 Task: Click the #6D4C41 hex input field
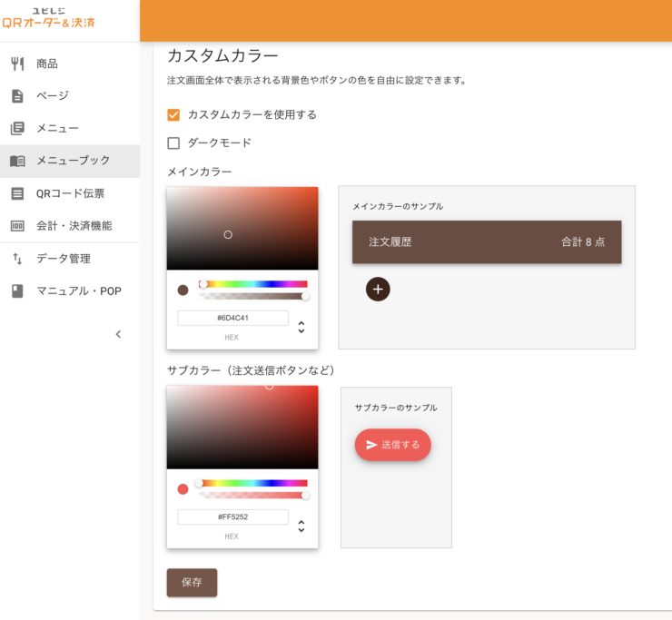click(x=232, y=318)
